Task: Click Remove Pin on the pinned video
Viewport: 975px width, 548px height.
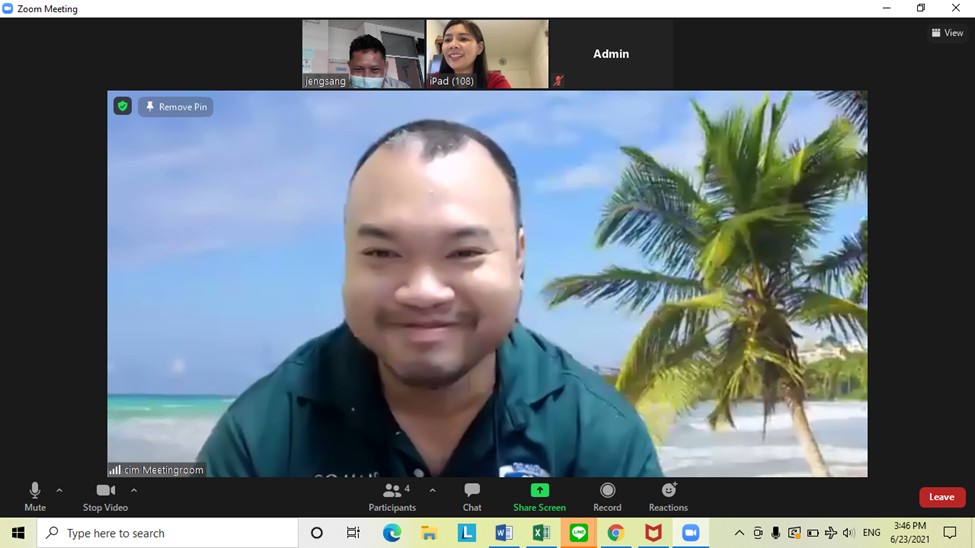Action: [x=176, y=107]
